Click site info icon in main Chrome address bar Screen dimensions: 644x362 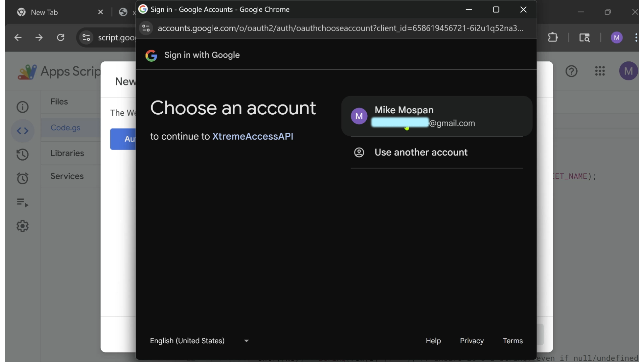click(87, 38)
